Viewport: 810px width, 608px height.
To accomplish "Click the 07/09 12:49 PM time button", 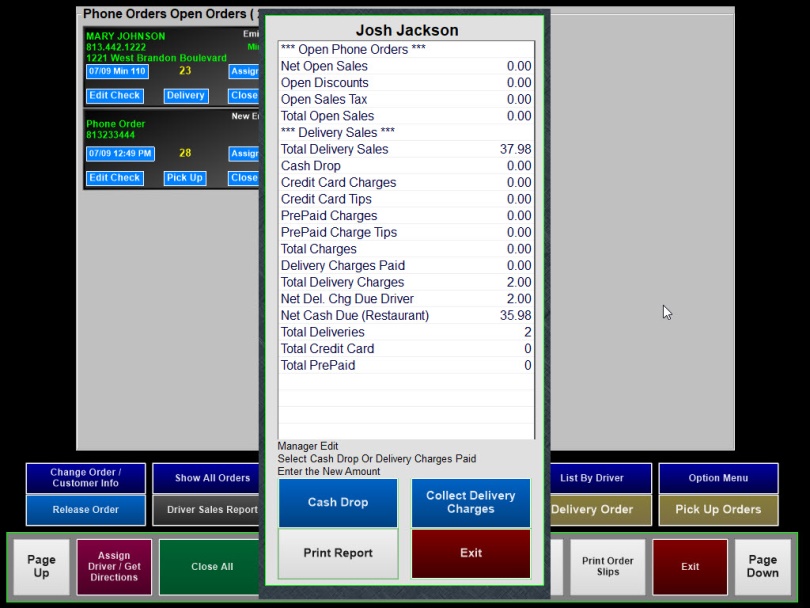I will tap(120, 154).
